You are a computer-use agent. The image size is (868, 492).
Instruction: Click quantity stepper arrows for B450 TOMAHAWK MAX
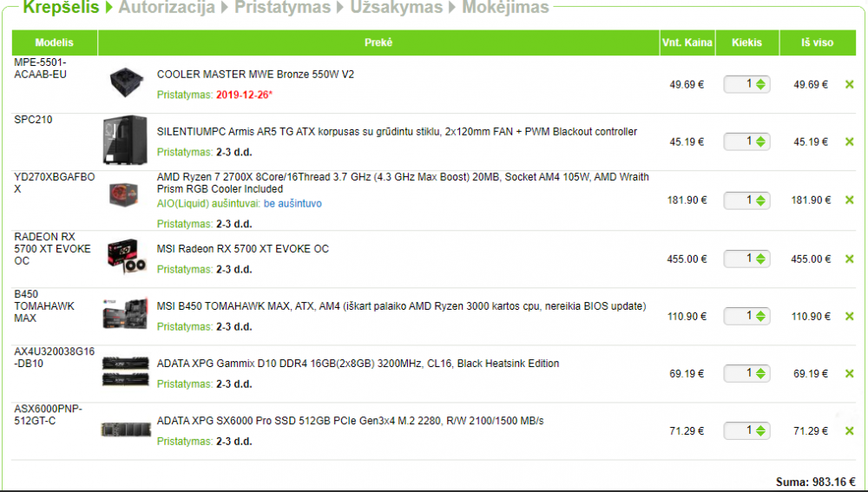(760, 316)
